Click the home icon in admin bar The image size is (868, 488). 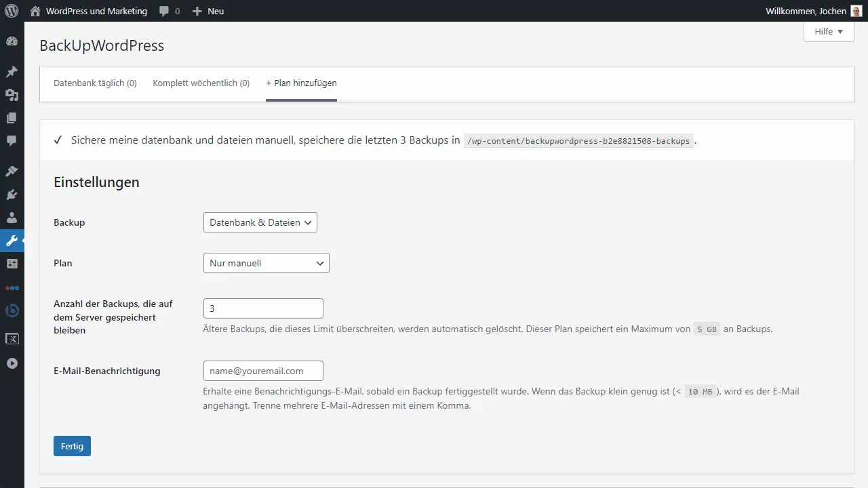[35, 11]
